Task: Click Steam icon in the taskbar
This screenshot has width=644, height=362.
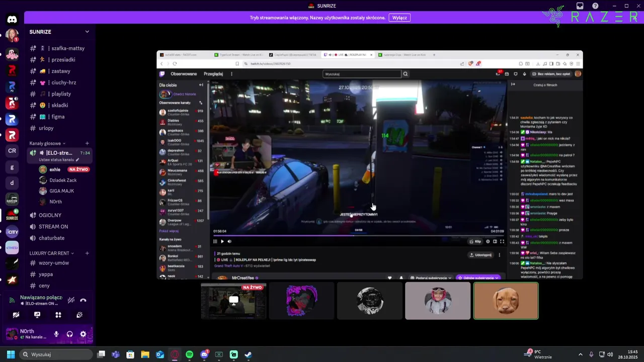Action: pyautogui.click(x=248, y=354)
